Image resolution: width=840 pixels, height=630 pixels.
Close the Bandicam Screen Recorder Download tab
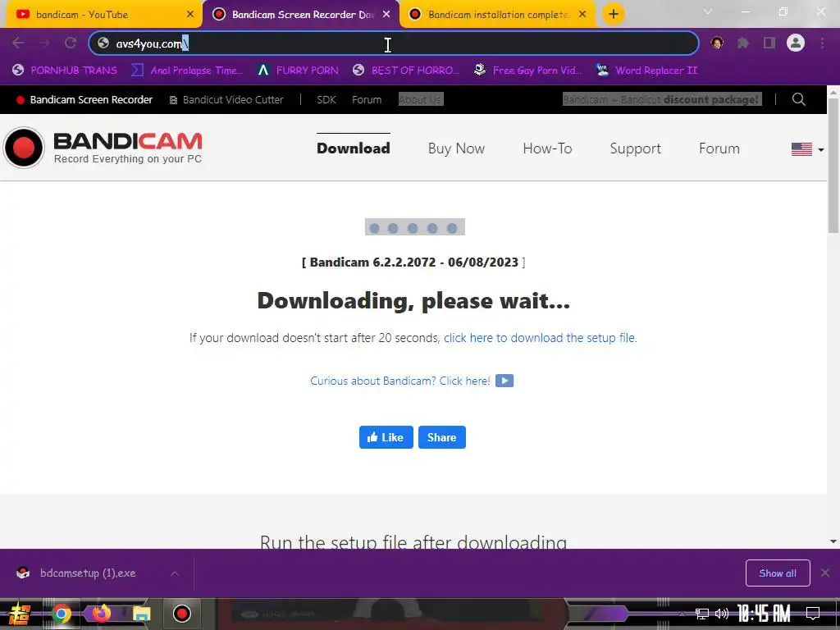click(x=386, y=15)
